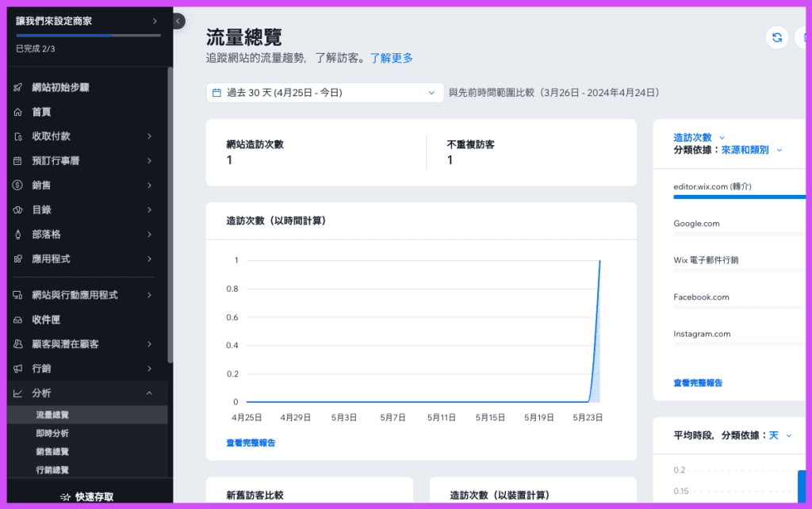Click the megaphone icon beside 行銷
Viewport: 812px width, 509px height.
click(x=17, y=369)
